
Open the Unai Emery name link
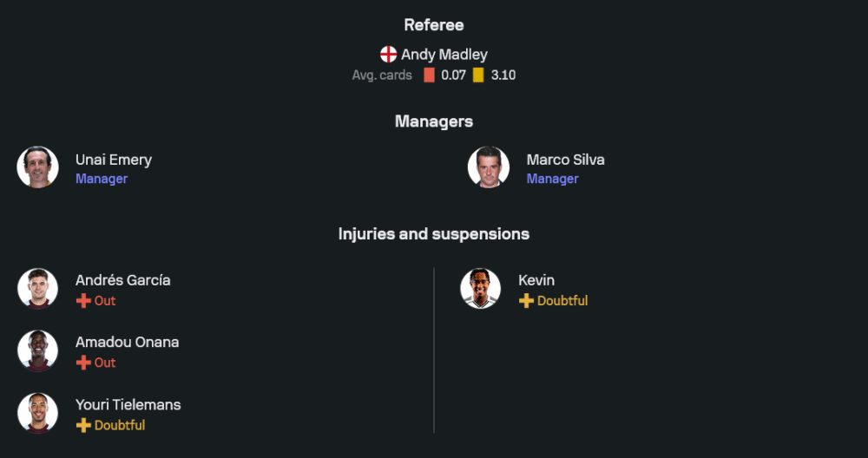114,160
